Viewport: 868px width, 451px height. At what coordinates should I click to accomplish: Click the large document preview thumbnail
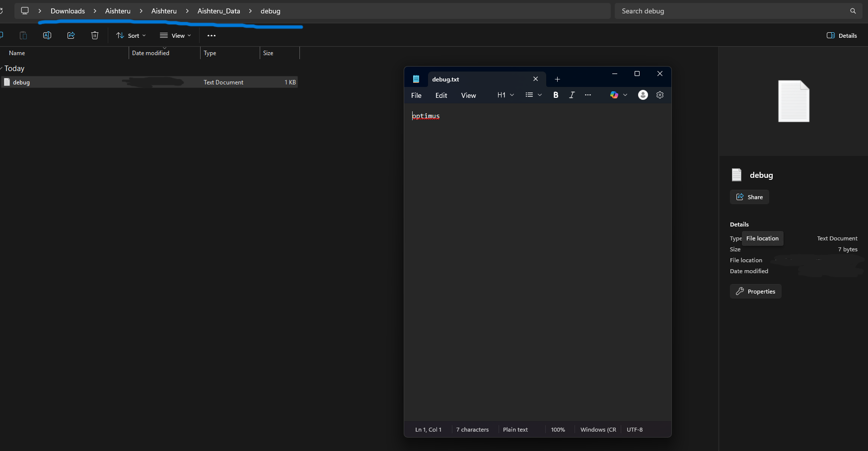tap(794, 101)
